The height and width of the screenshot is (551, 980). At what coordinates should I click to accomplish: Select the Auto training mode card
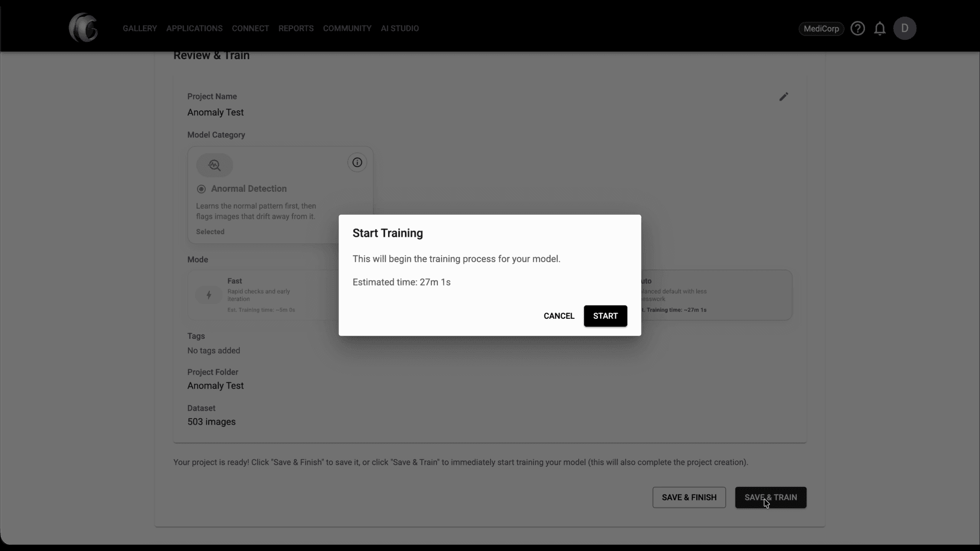pos(715,295)
